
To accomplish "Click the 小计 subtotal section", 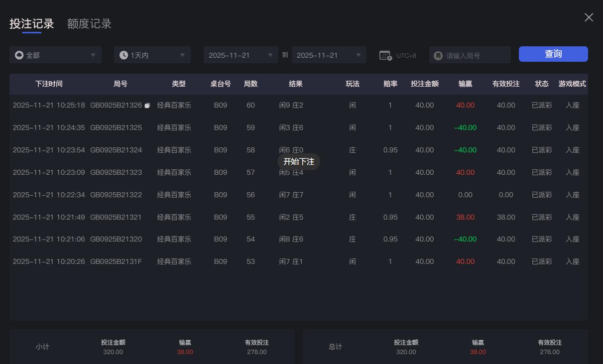I will (43, 347).
